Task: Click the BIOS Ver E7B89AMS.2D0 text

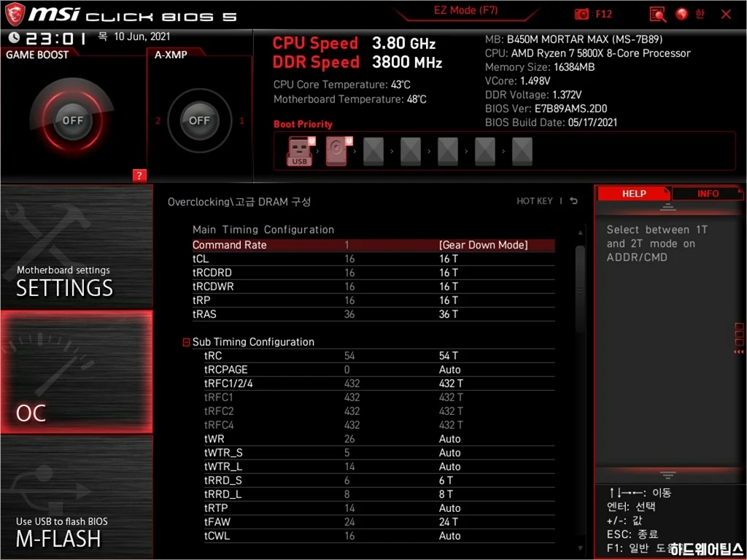Action: [x=546, y=109]
